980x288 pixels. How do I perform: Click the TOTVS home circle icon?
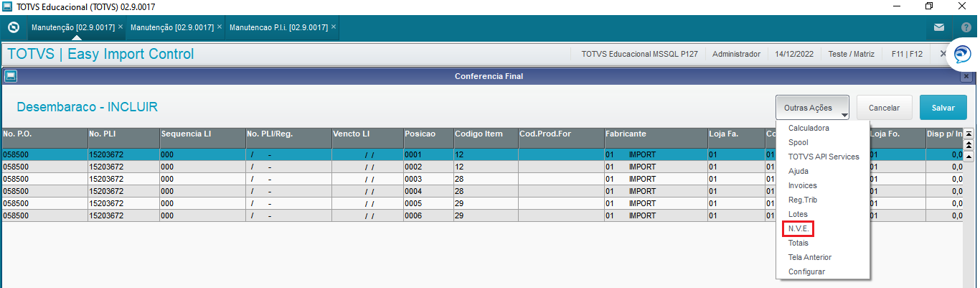coord(13,27)
